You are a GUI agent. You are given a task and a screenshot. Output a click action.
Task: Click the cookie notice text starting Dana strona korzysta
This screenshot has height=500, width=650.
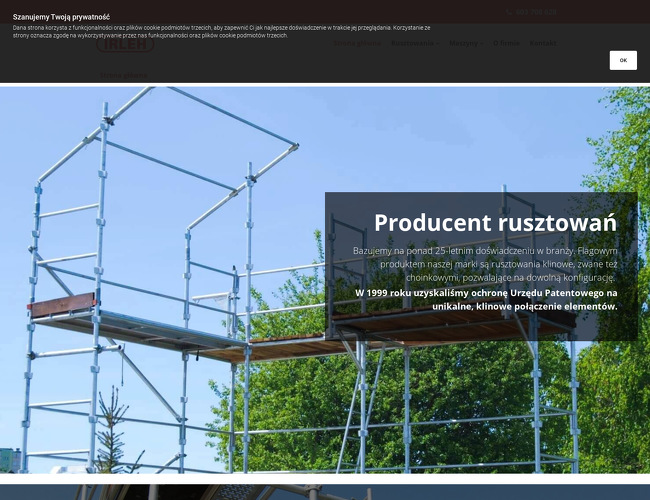[x=221, y=32]
